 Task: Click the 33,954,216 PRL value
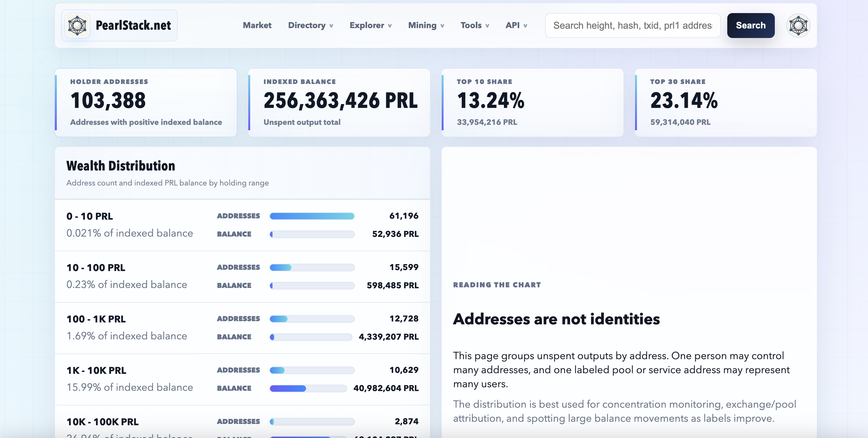(x=487, y=122)
